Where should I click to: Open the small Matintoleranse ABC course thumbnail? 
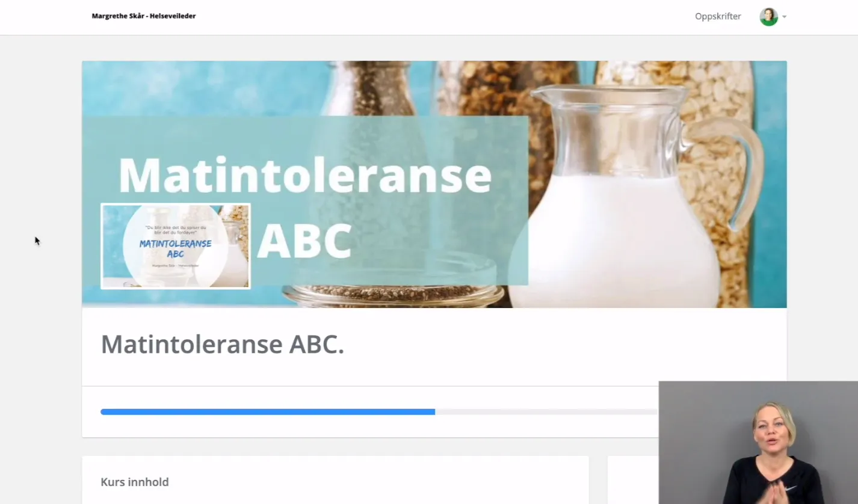pos(176,246)
